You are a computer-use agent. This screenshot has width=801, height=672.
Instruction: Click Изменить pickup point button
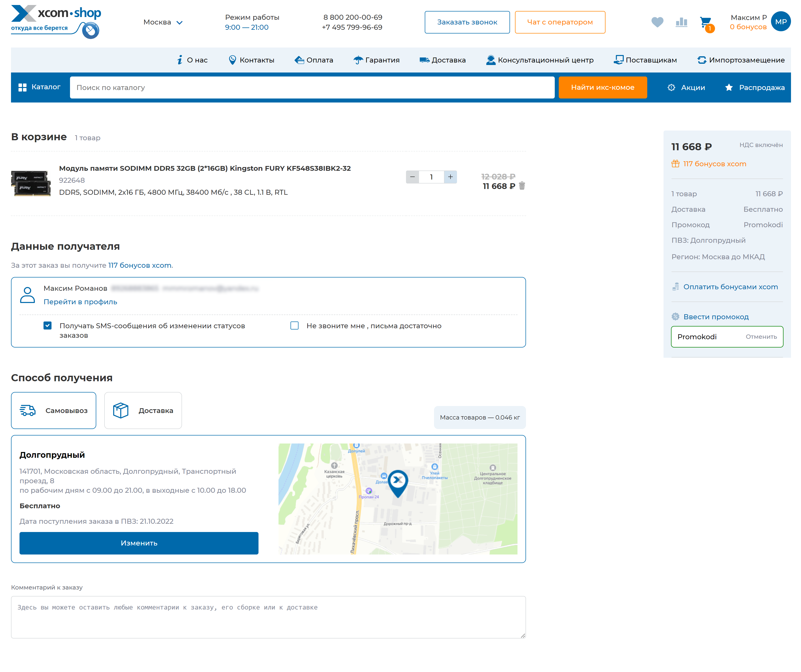tap(139, 543)
